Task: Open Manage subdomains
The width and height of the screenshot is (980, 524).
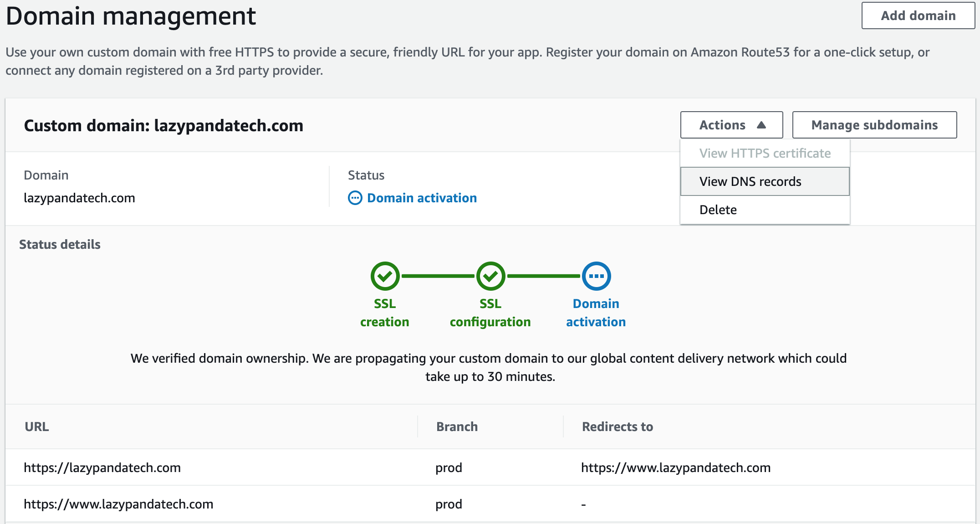Action: pos(874,125)
